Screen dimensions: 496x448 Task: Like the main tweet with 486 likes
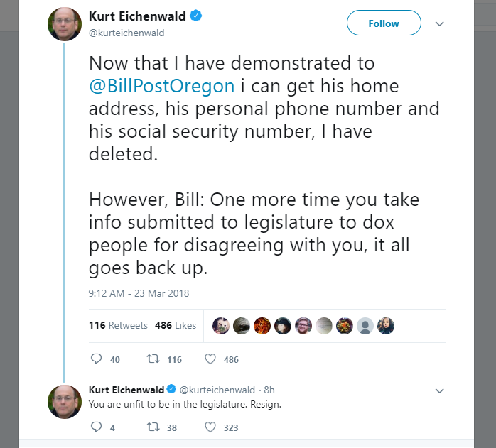pos(210,359)
